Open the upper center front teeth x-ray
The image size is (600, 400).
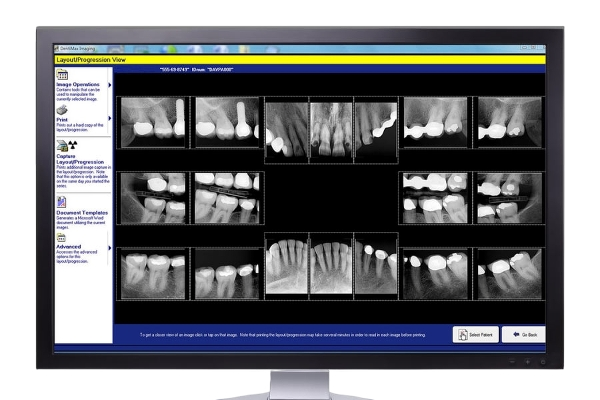tap(331, 130)
